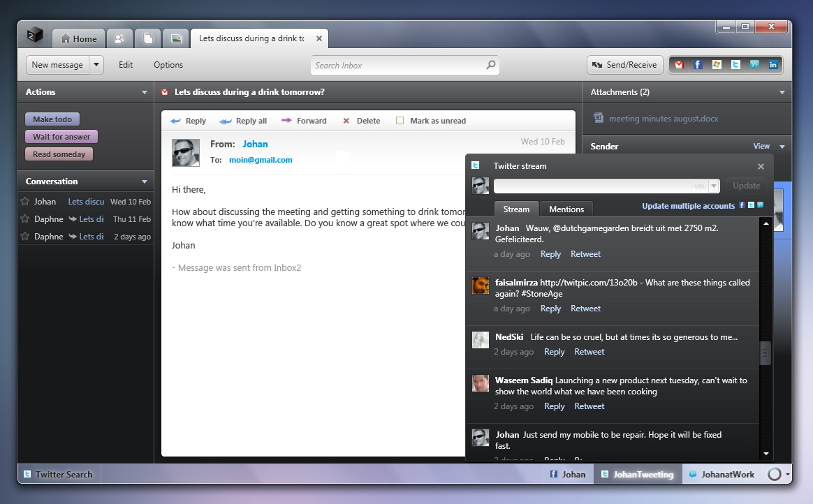
Task: Open the Windows Live account icon
Action: 717,65
